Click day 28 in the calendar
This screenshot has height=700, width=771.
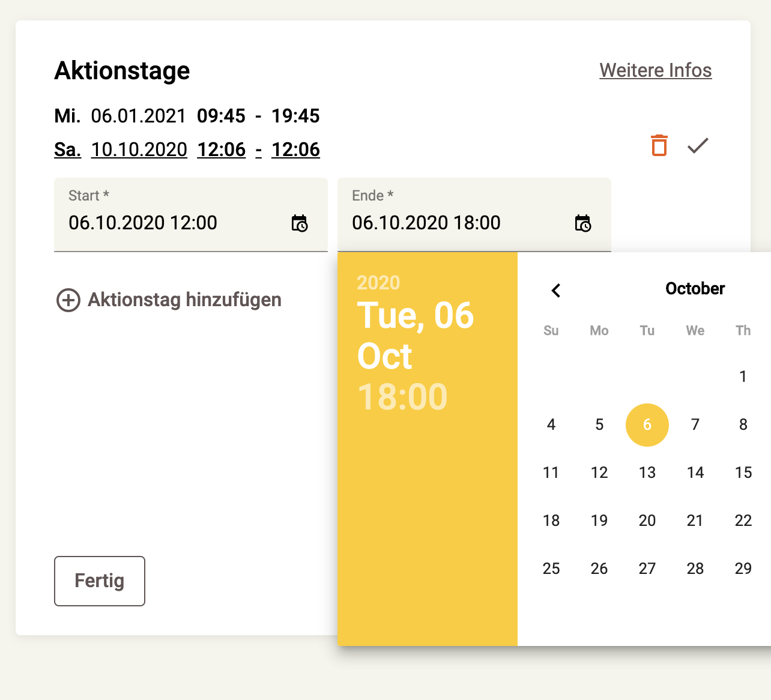pyautogui.click(x=695, y=569)
